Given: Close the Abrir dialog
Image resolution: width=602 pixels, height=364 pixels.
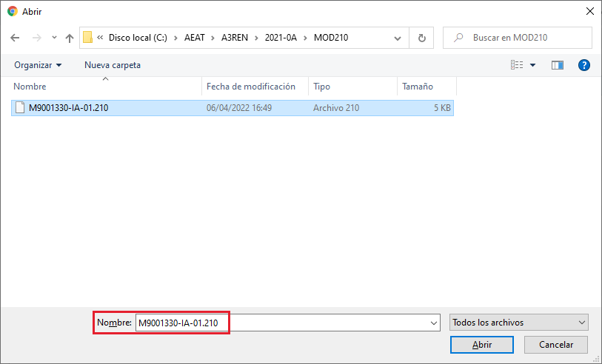Looking at the screenshot, I should 590,12.
